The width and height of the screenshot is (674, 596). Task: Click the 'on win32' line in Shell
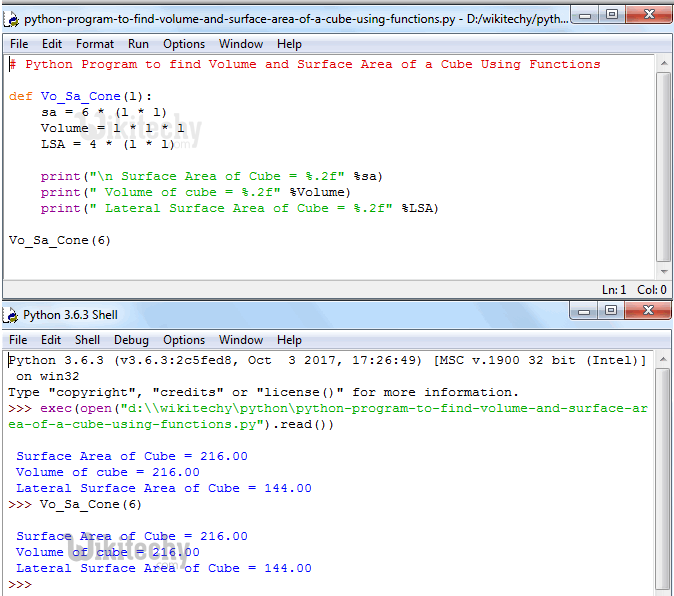point(48,376)
